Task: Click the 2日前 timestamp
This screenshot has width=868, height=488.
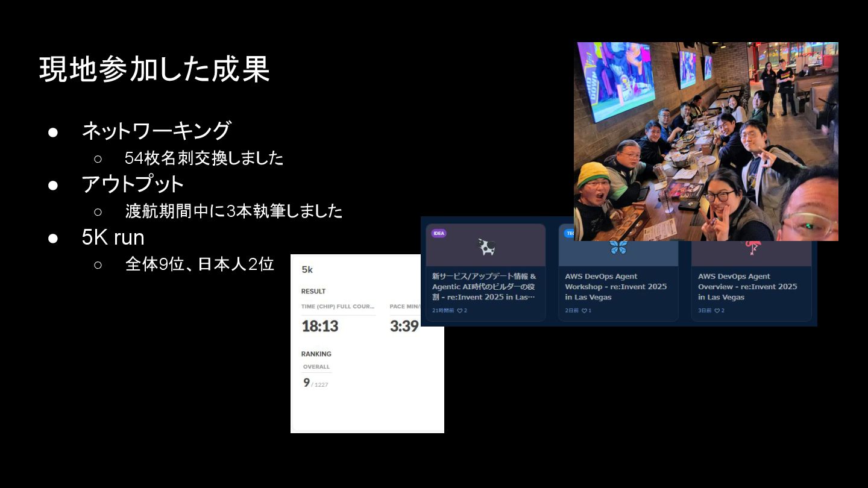Action: pyautogui.click(x=572, y=311)
